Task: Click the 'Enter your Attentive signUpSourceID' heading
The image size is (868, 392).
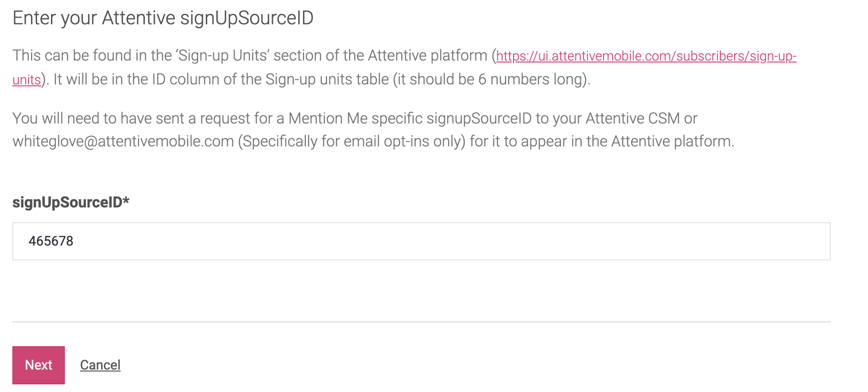Action: point(163,18)
